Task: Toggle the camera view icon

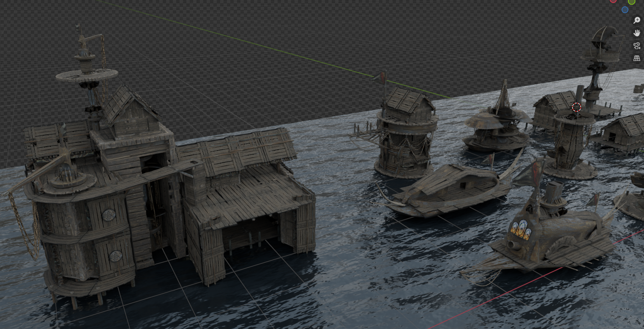Action: (x=637, y=46)
